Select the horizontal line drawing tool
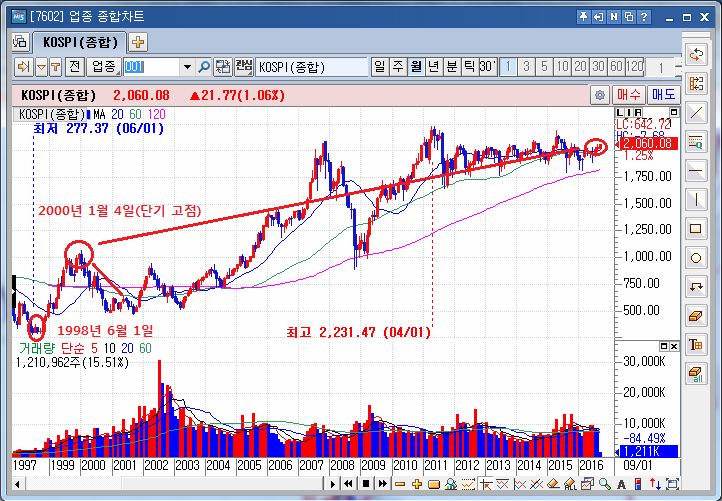Viewport: 722px width, 501px height. [x=697, y=170]
